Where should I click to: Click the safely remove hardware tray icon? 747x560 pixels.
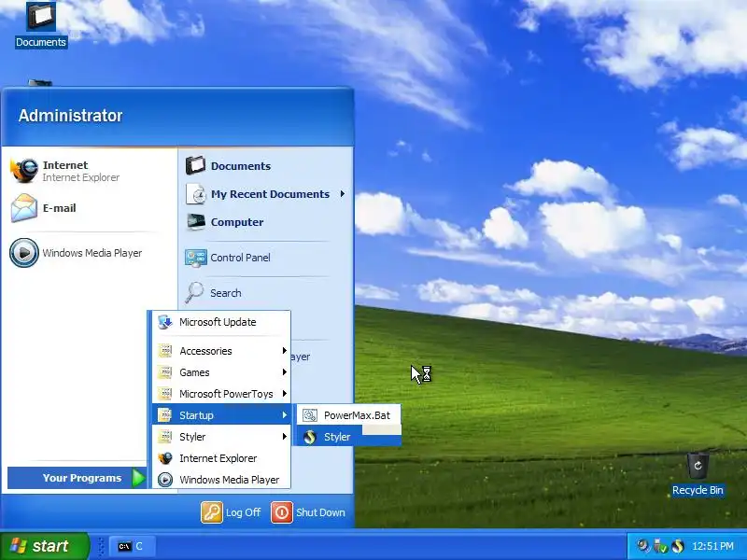pos(660,546)
